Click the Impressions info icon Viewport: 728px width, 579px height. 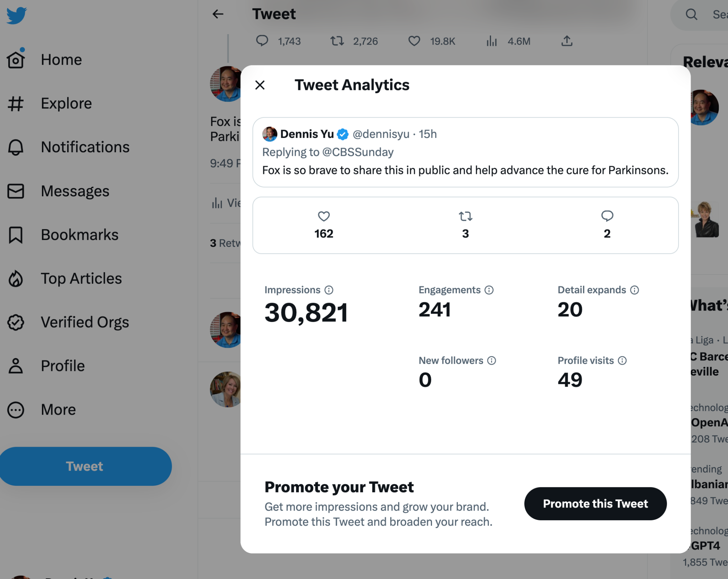[x=329, y=290]
